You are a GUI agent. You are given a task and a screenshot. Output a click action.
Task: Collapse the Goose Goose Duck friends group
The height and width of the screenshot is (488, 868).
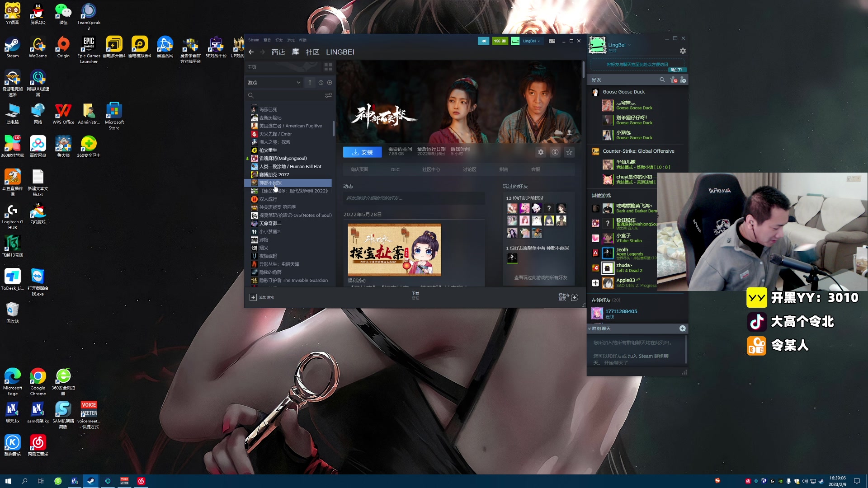click(624, 92)
